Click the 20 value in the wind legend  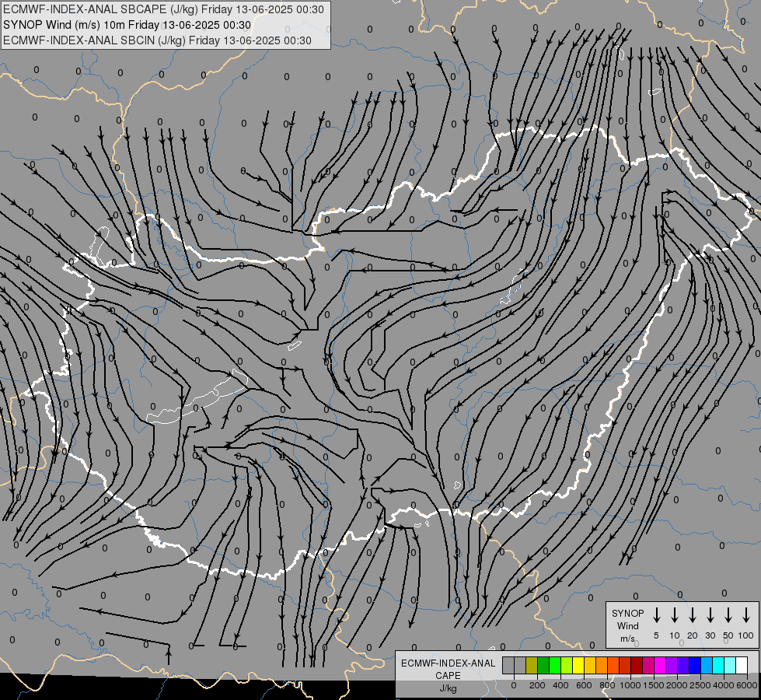693,635
